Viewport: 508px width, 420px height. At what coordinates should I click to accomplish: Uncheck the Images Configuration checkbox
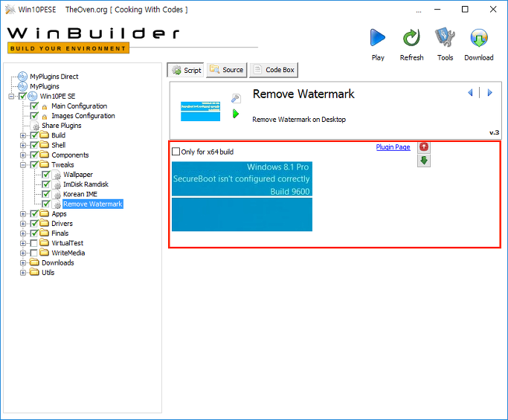(x=34, y=116)
